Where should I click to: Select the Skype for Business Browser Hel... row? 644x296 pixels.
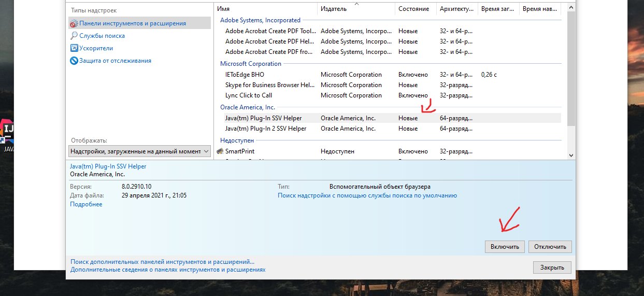pyautogui.click(x=388, y=85)
